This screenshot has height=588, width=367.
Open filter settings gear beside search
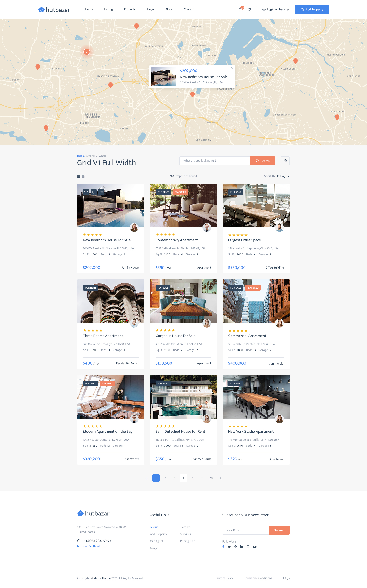click(285, 161)
